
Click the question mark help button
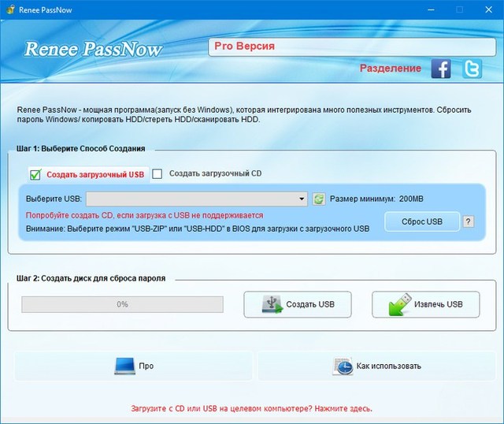[469, 221]
